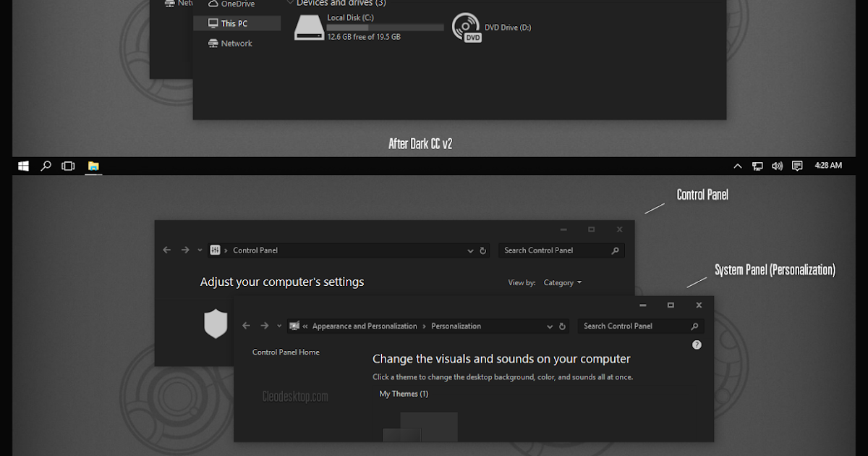The image size is (868, 456).
Task: Open recent locations dropdown in Control Panel window
Action: pyautogui.click(x=200, y=250)
